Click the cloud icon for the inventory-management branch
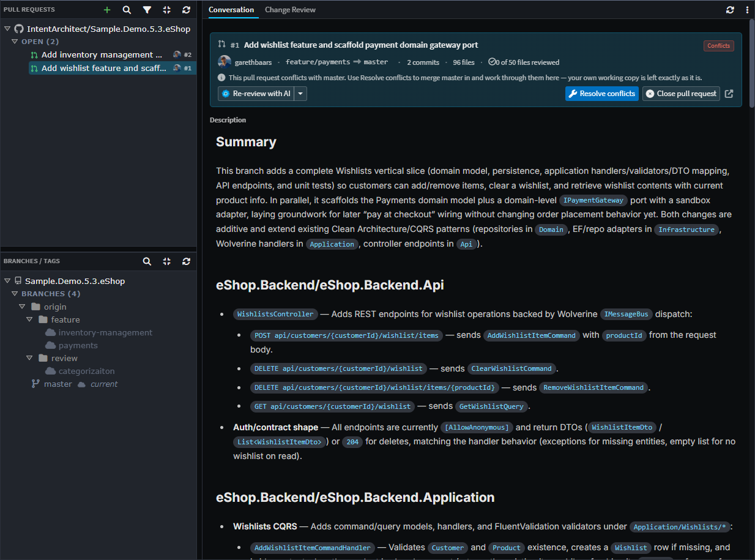 (x=50, y=332)
